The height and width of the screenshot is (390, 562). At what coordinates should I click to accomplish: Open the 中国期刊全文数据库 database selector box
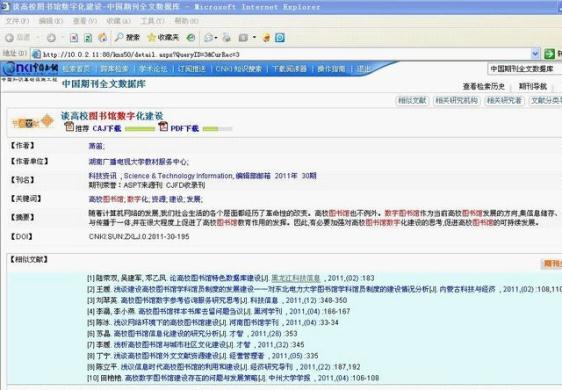pyautogui.click(x=524, y=69)
